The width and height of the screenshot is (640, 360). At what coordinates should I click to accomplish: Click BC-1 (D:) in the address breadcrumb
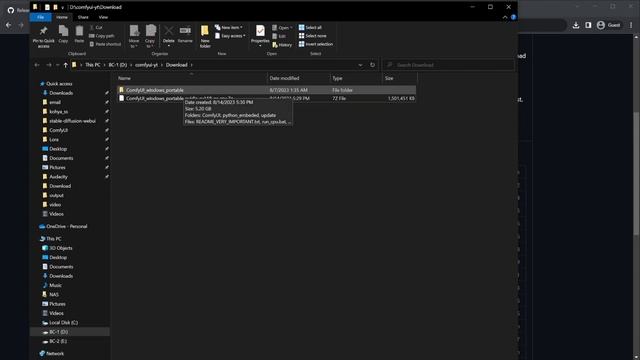[118, 65]
